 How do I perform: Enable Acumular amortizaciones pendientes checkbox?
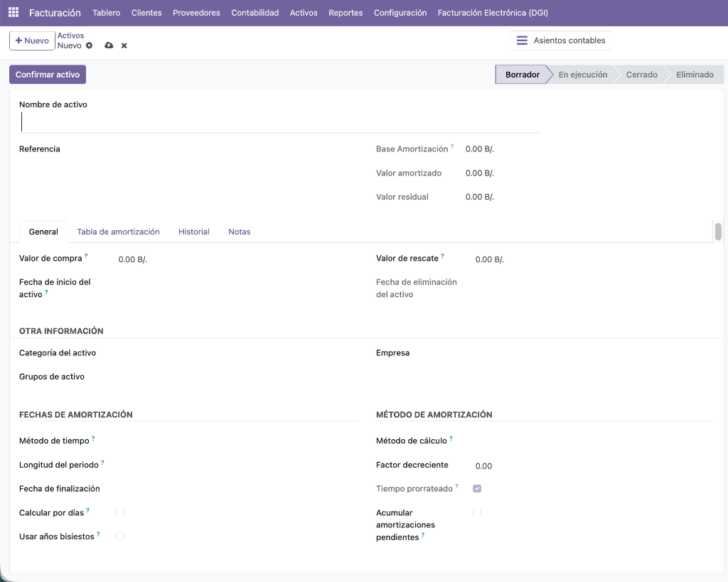coord(477,512)
